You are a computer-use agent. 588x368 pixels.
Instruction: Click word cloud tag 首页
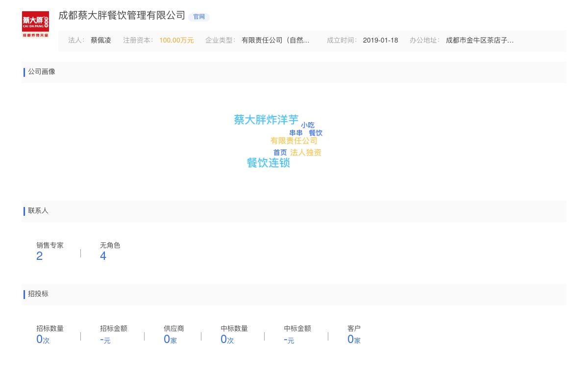[x=280, y=153]
